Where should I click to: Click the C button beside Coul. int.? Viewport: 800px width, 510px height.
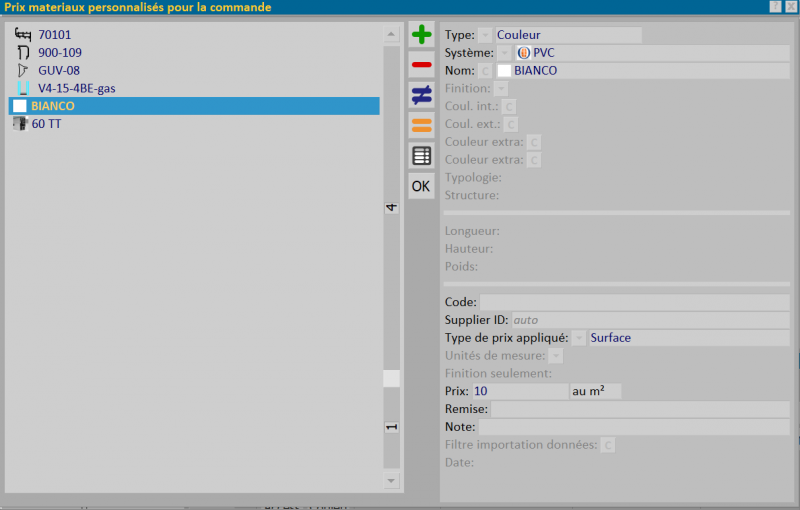coord(509,107)
